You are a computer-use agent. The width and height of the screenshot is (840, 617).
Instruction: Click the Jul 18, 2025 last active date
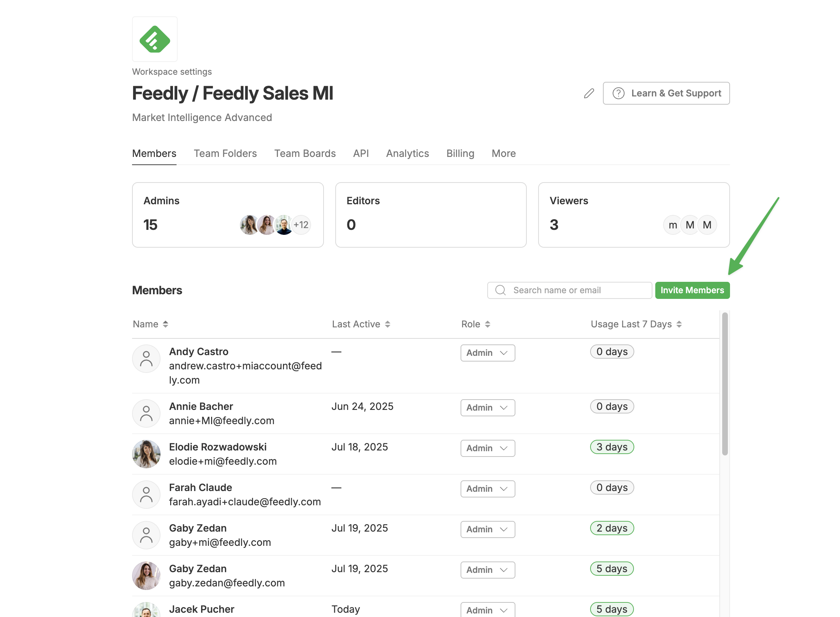pyautogui.click(x=360, y=447)
